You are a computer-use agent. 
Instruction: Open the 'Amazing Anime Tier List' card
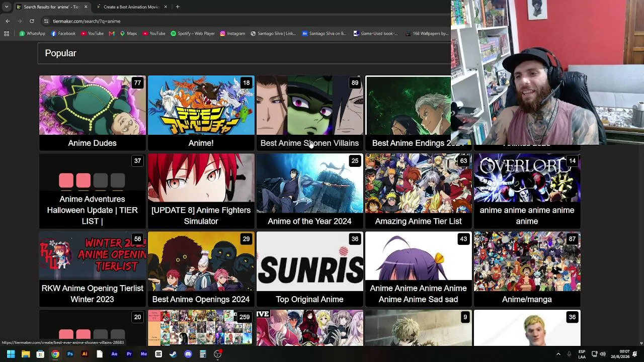(419, 191)
